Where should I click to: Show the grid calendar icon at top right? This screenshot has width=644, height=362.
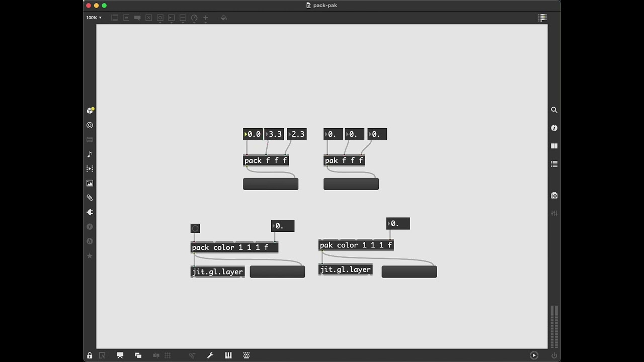[x=542, y=18]
